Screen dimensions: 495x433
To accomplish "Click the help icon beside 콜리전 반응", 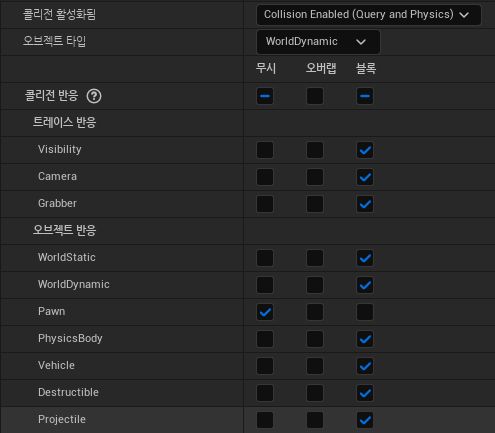I will [94, 96].
